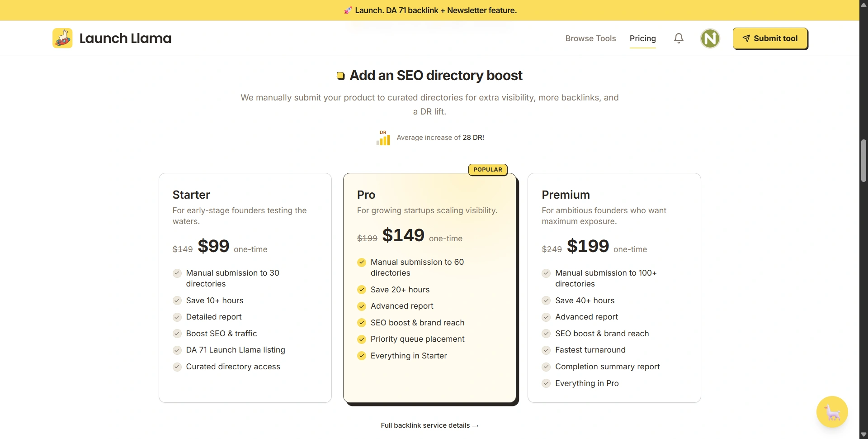Click checkmark beside SEO boost & brand reach in Pro

(362, 323)
